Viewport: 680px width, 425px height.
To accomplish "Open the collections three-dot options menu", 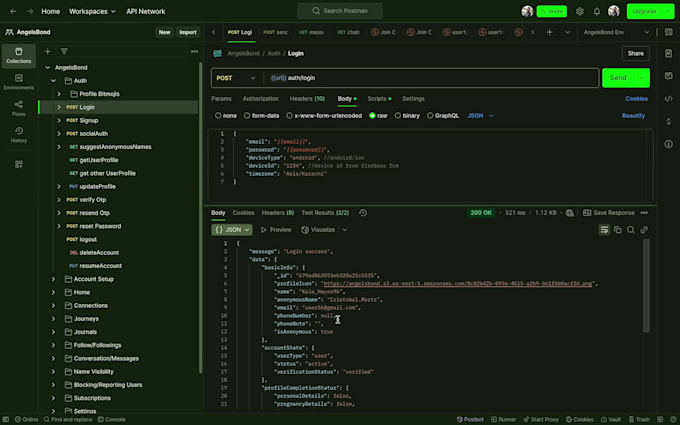I will tap(194, 52).
